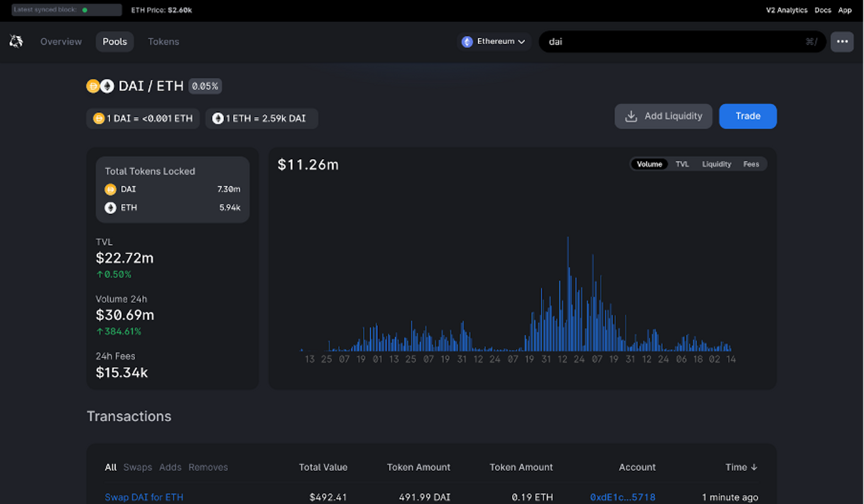Open the Swap DAI for ETH transaction
Viewport: 864px width, 504px height.
click(x=144, y=497)
